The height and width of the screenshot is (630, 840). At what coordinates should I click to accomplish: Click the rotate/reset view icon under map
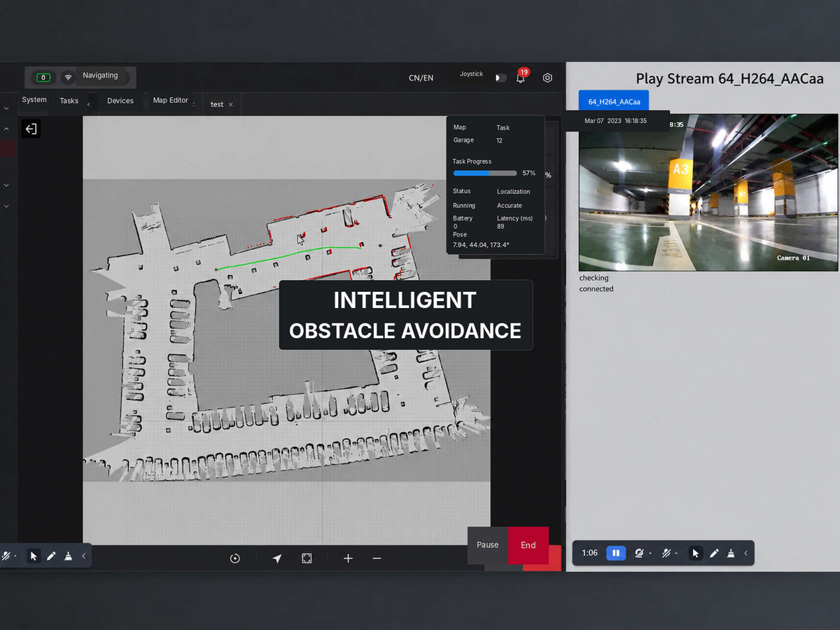[235, 558]
